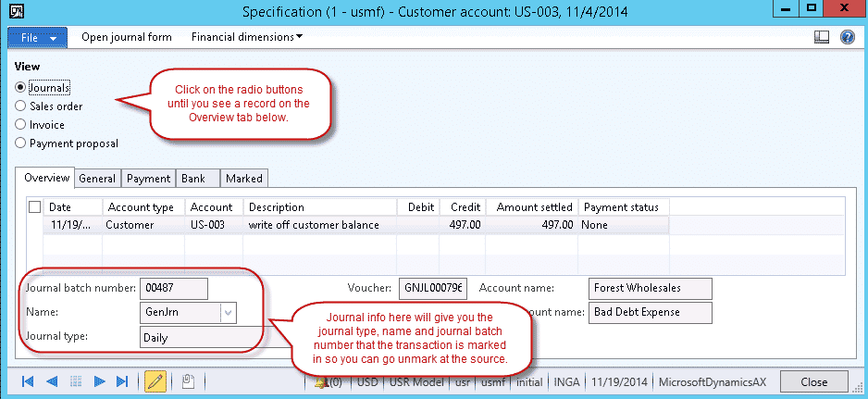Go to next record arrow

coord(100,381)
